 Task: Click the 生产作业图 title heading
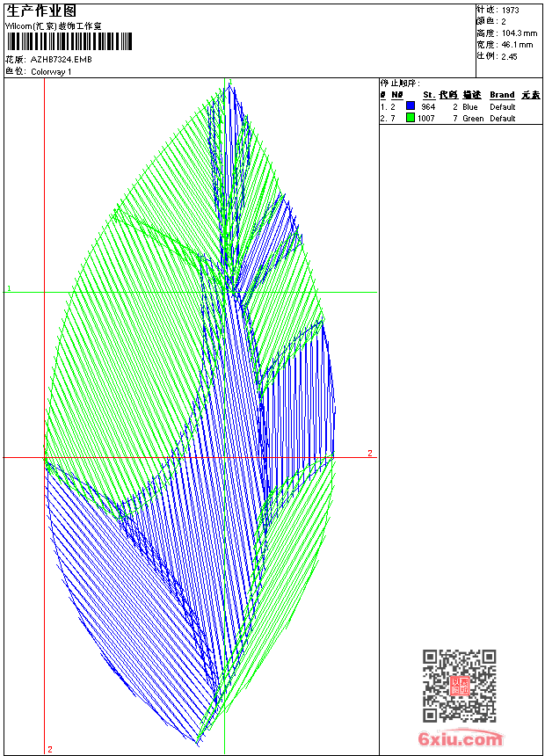tap(41, 11)
